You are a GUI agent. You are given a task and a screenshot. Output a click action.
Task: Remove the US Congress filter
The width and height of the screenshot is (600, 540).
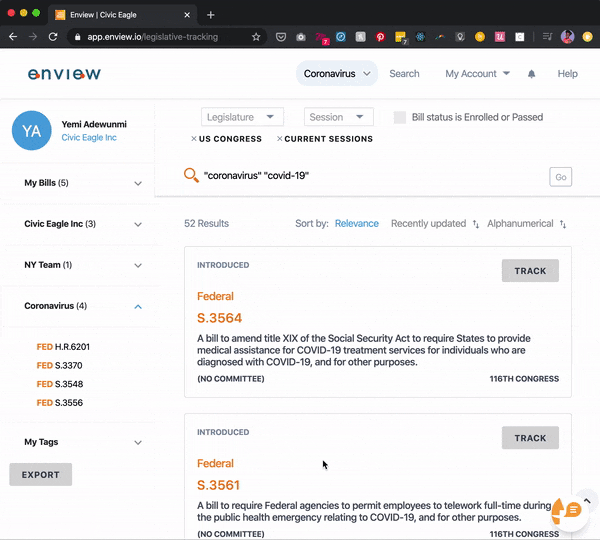(x=194, y=139)
